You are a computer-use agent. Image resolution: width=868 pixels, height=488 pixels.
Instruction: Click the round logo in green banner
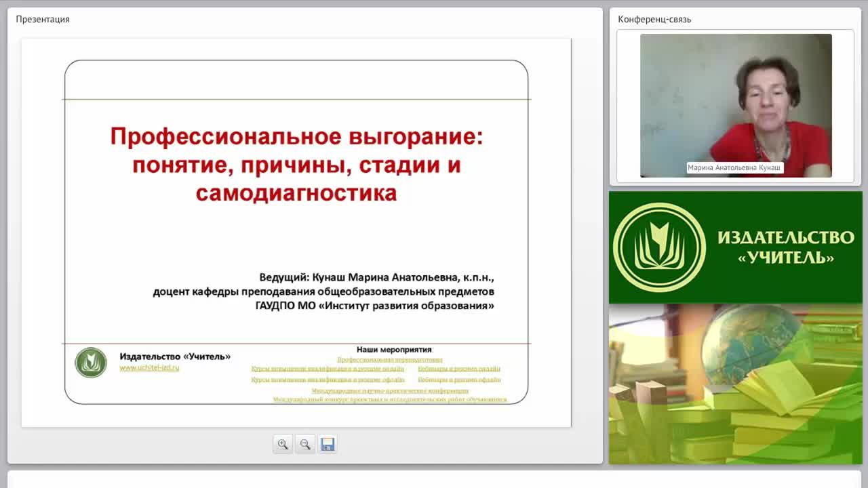coord(659,247)
